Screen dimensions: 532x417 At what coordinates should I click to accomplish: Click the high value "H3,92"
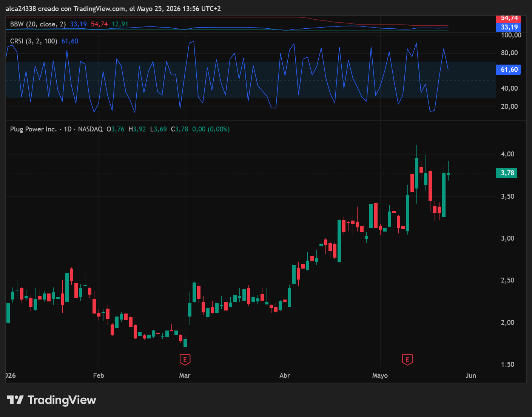pyautogui.click(x=137, y=129)
